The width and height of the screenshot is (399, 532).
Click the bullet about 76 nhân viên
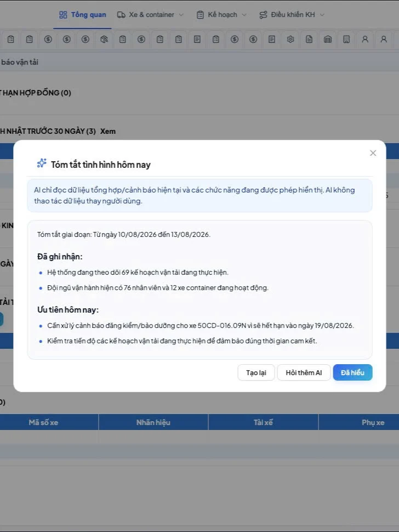click(158, 288)
